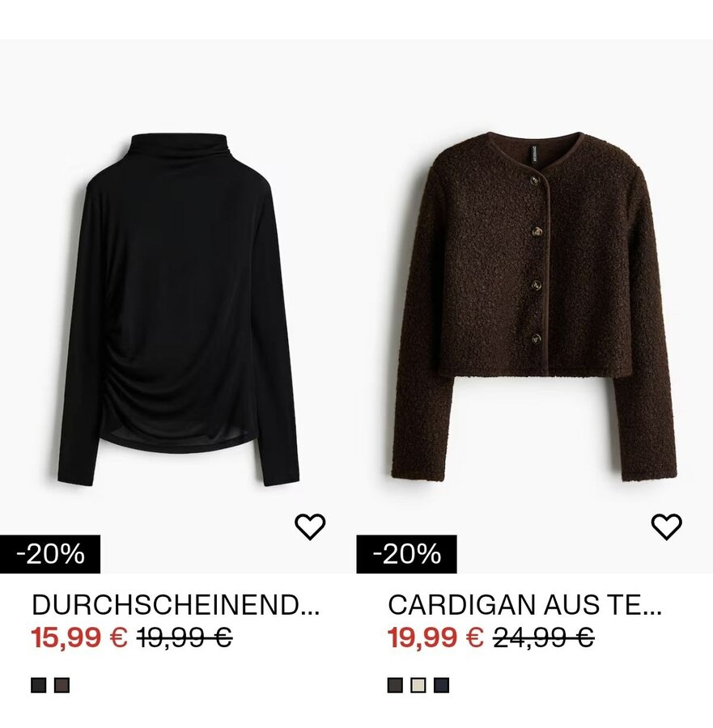Select the black swatch under the turtleneck top
The height and width of the screenshot is (728, 713).
pyautogui.click(x=39, y=685)
